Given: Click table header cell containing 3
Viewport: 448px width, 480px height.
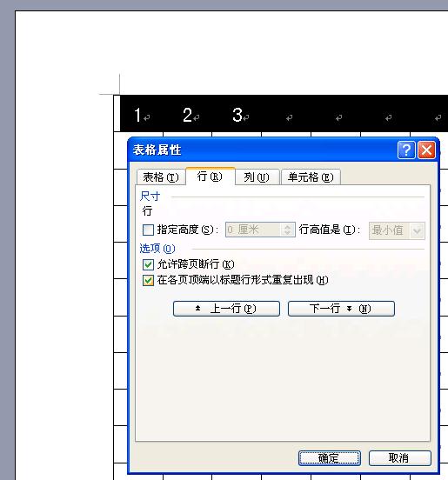Looking at the screenshot, I should point(237,114).
